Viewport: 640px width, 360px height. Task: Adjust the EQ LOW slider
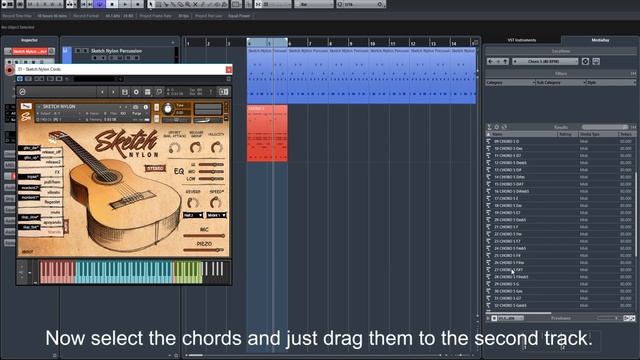pyautogui.click(x=211, y=179)
